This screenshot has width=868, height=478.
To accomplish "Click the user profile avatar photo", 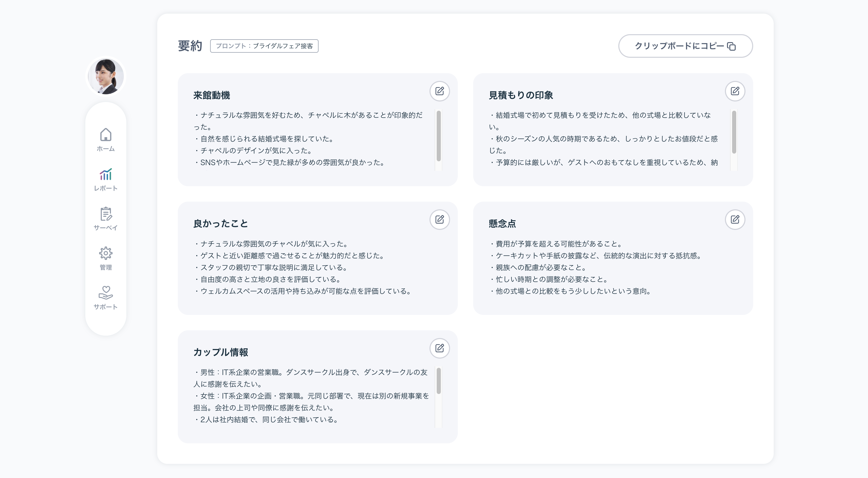I will pyautogui.click(x=106, y=77).
